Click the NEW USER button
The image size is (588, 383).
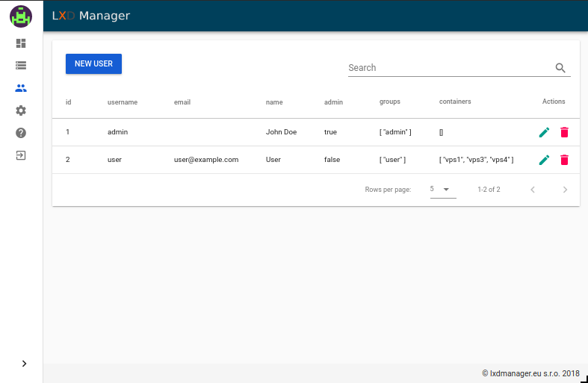coord(93,63)
